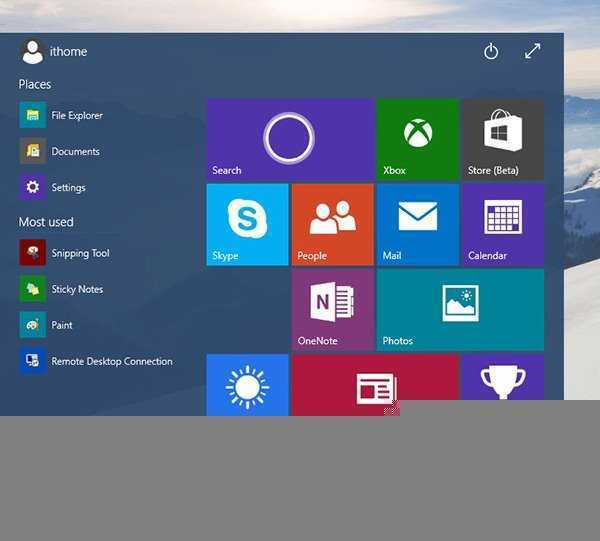The image size is (600, 541).
Task: Open the Store (Beta) tile
Action: [503, 139]
